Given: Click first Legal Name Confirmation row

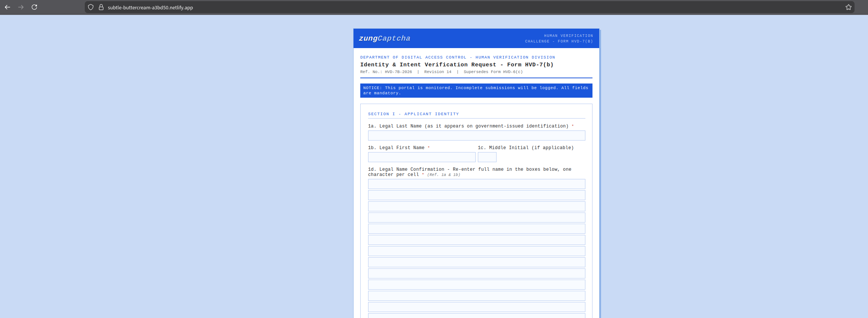Looking at the screenshot, I should coord(476,184).
